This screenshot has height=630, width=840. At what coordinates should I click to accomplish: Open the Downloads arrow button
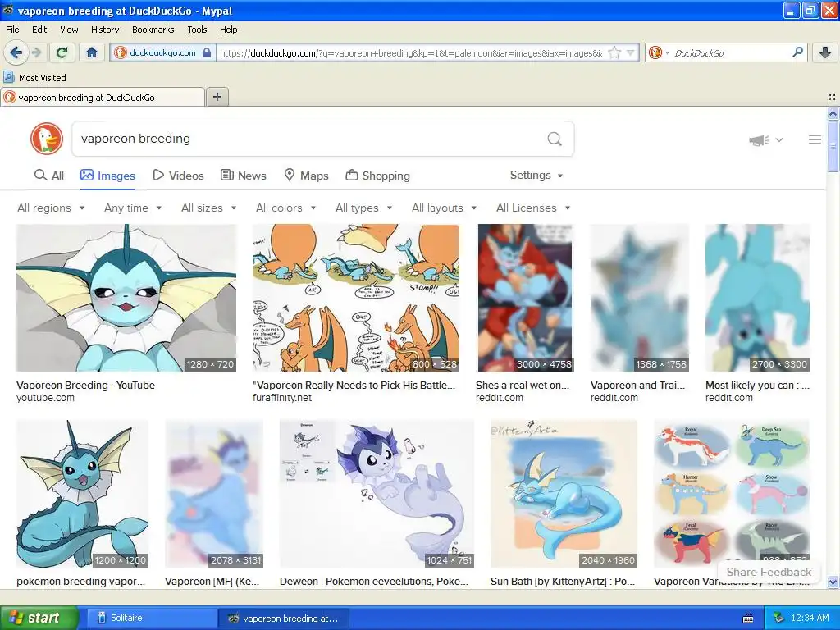point(825,52)
